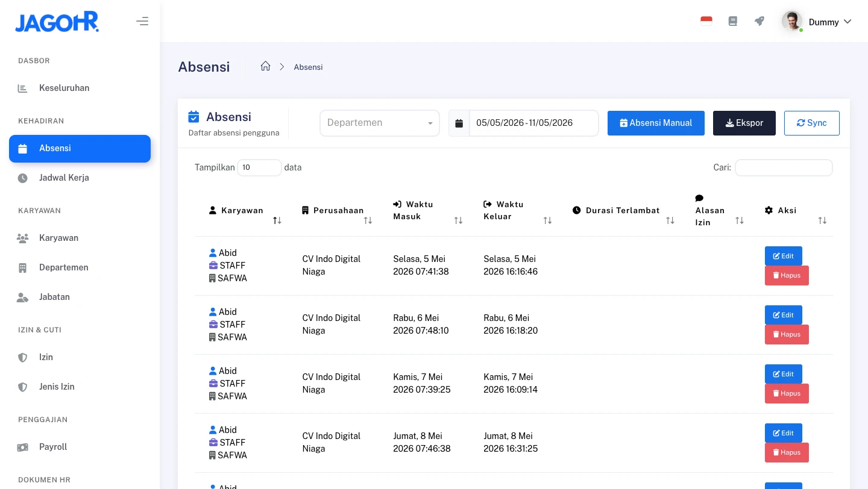Sort by Perusahaan column arrows
Image resolution: width=868 pixels, height=489 pixels.
coord(368,220)
